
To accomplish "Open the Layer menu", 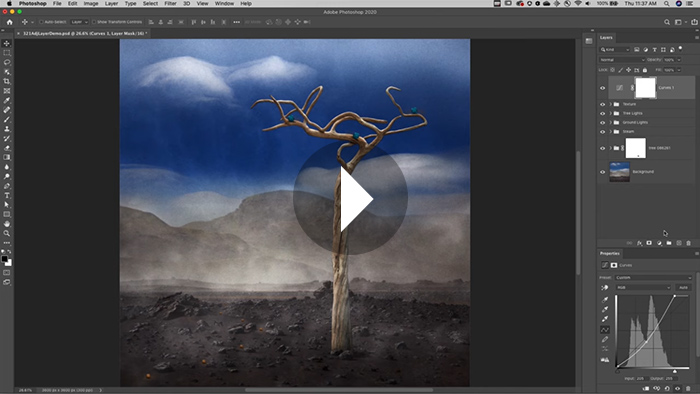I will 111,4.
